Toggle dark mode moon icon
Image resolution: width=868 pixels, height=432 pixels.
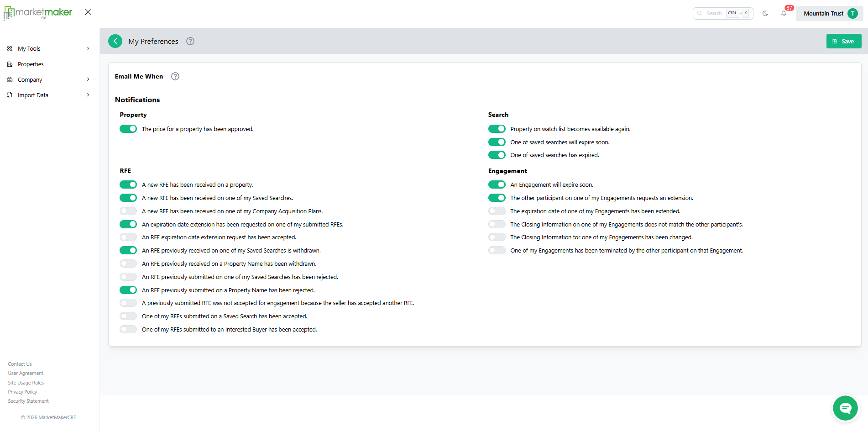[x=765, y=13]
